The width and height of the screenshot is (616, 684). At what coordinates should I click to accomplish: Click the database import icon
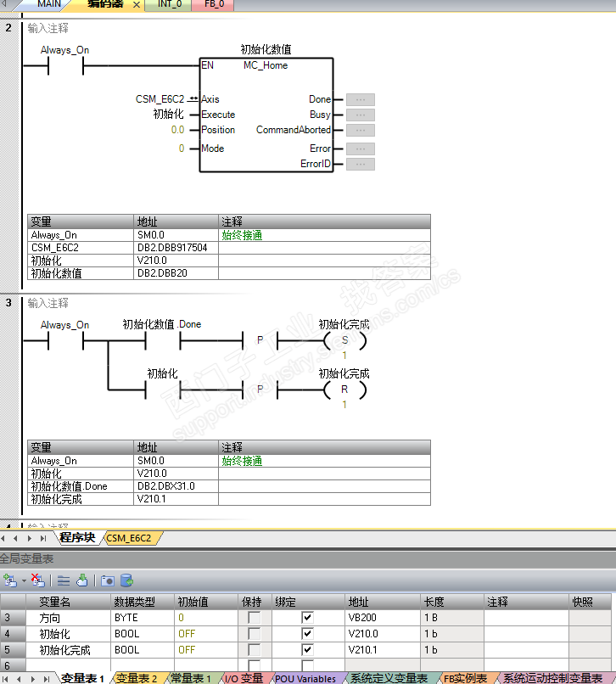[126, 580]
